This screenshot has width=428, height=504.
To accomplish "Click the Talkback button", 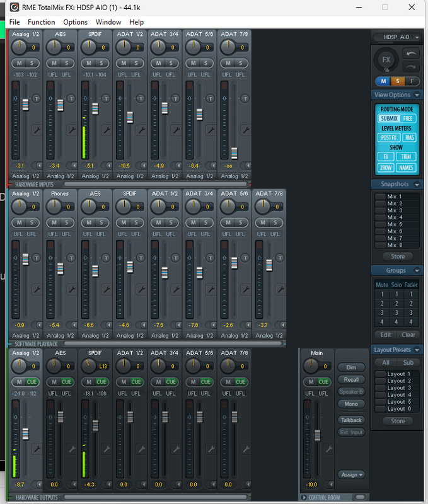I will click(x=351, y=420).
